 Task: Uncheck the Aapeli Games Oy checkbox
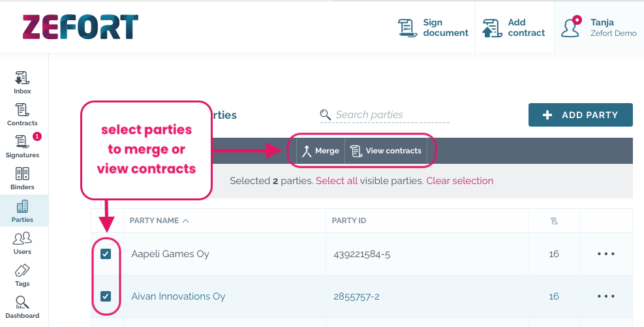point(106,254)
